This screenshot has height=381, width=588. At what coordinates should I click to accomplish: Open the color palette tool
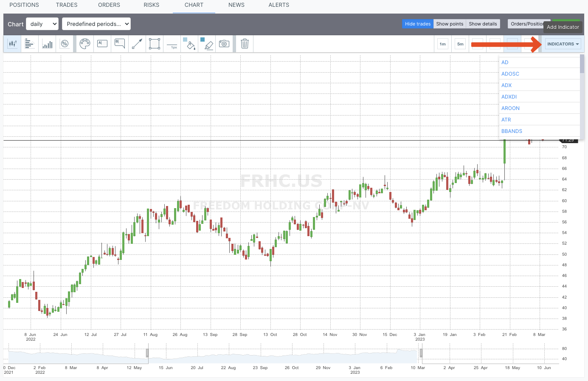pyautogui.click(x=85, y=44)
